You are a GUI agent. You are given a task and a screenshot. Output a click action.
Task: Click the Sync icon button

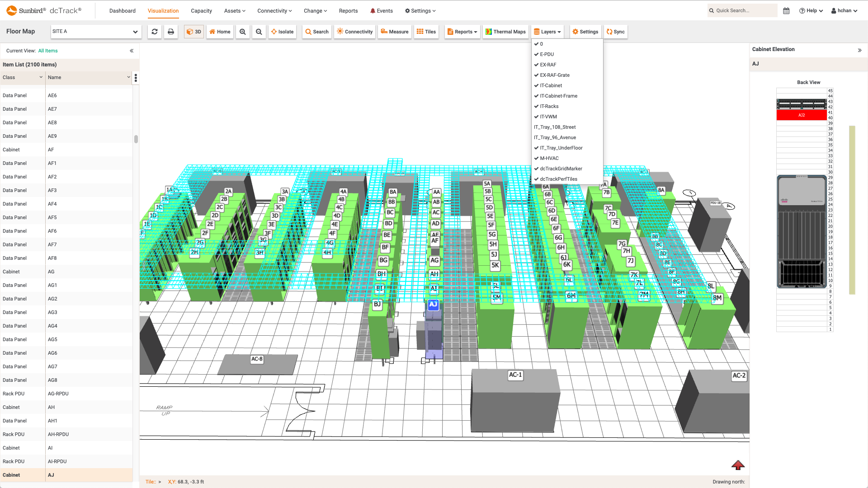(x=615, y=32)
